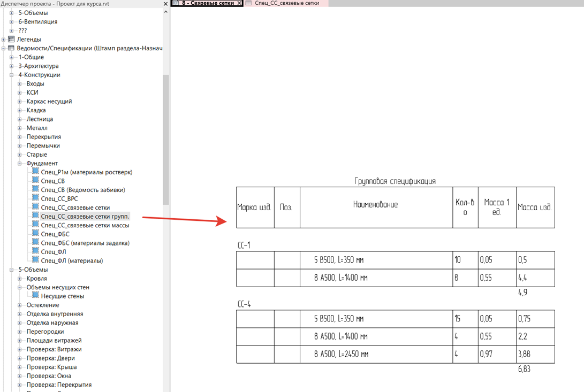Click the СС-1 group heading

point(244,245)
